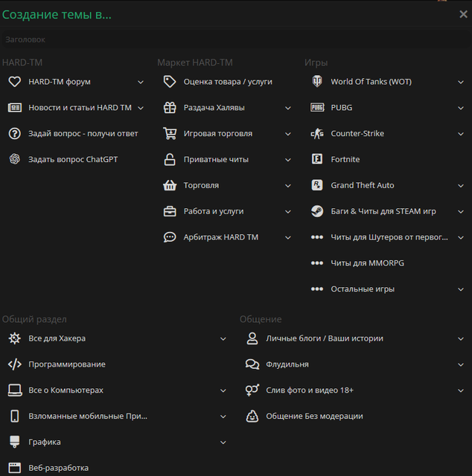Click the price tag icon for Оценка товара

pyautogui.click(x=170, y=82)
